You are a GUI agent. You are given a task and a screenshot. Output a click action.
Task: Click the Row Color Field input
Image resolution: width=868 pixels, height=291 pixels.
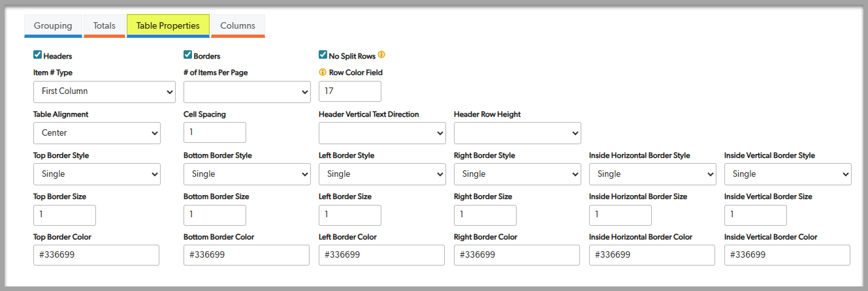pyautogui.click(x=349, y=91)
